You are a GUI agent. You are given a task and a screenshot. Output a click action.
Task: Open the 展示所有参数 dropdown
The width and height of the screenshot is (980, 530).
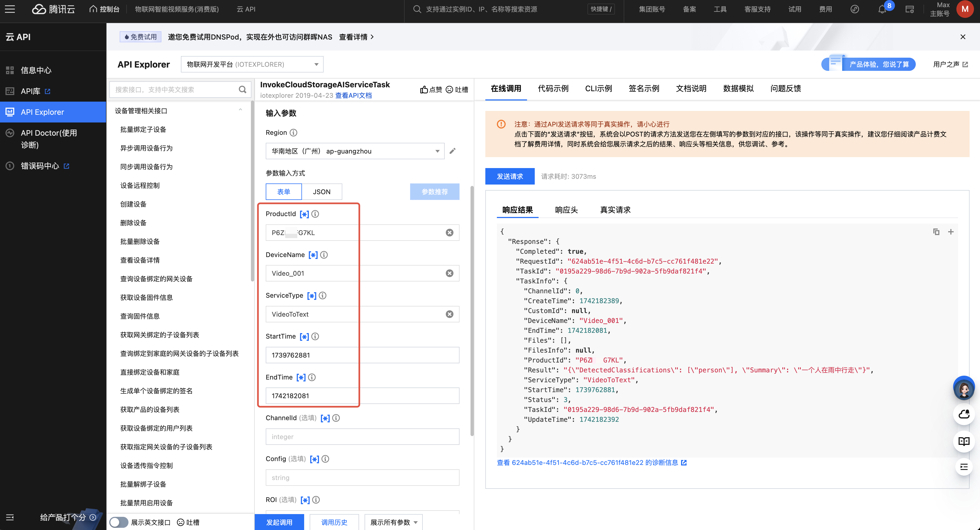point(393,522)
